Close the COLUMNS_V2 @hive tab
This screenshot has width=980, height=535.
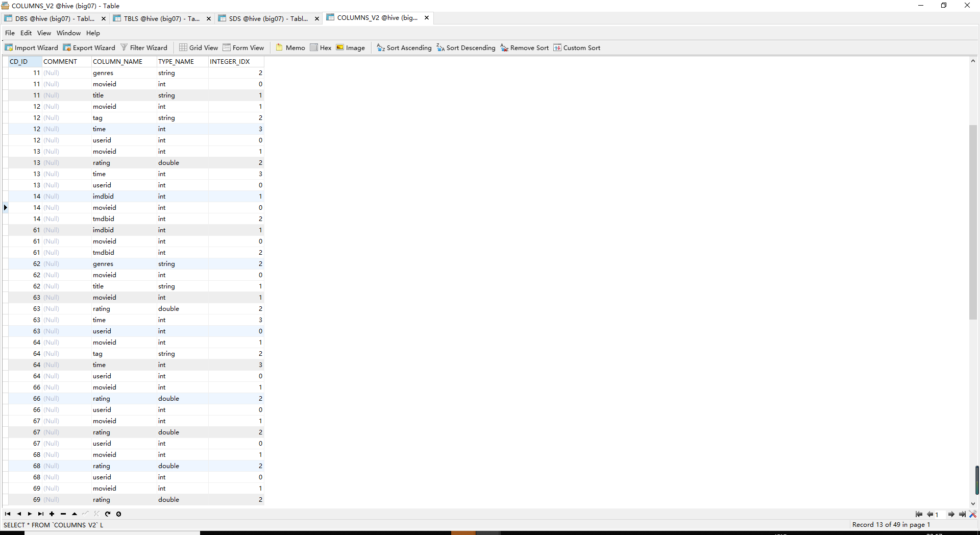click(x=427, y=18)
